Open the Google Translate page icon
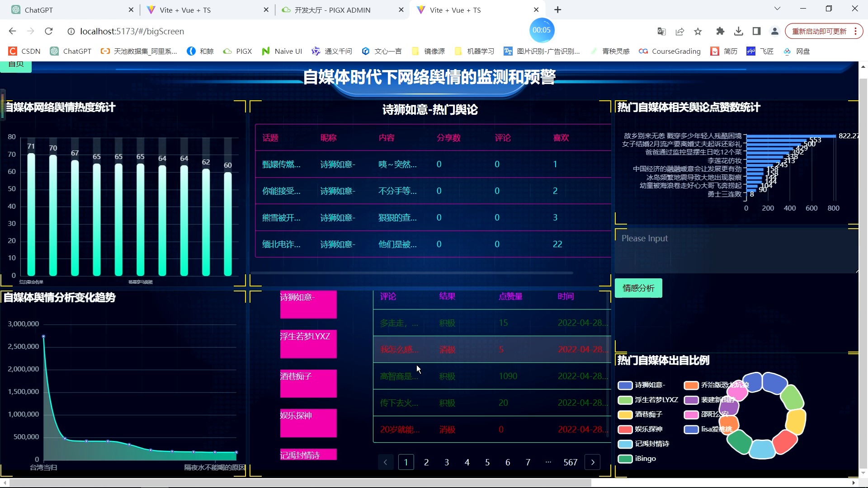The image size is (868, 488). coord(661,31)
